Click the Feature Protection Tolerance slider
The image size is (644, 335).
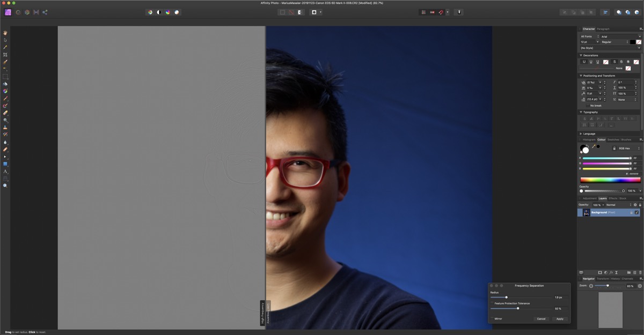click(x=521, y=308)
